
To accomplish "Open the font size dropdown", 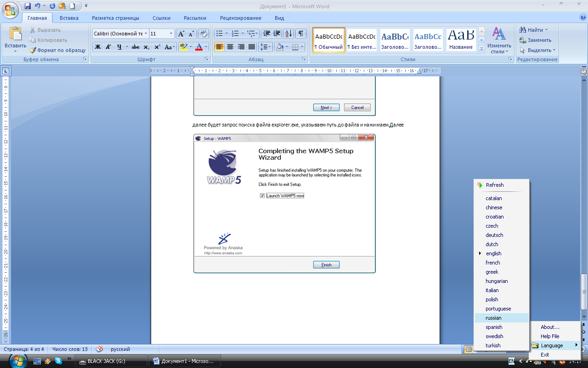I will tap(171, 34).
